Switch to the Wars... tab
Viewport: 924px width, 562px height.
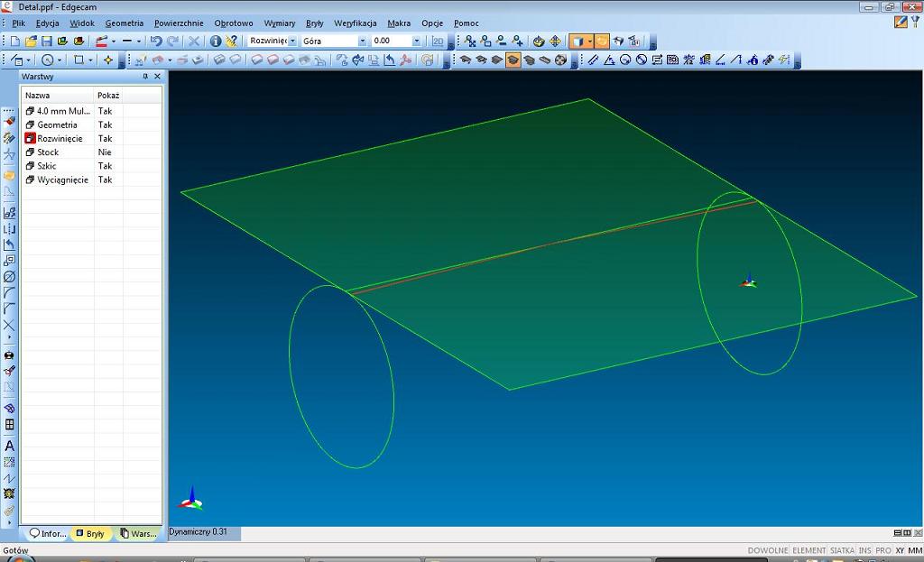click(x=138, y=533)
